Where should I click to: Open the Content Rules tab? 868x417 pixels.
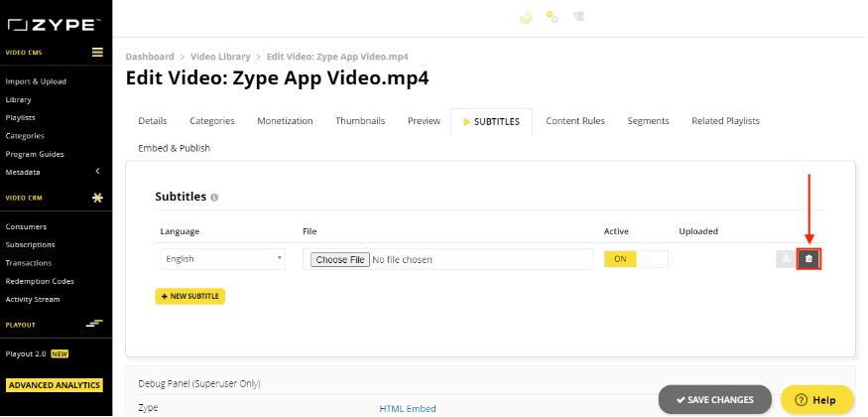click(575, 121)
